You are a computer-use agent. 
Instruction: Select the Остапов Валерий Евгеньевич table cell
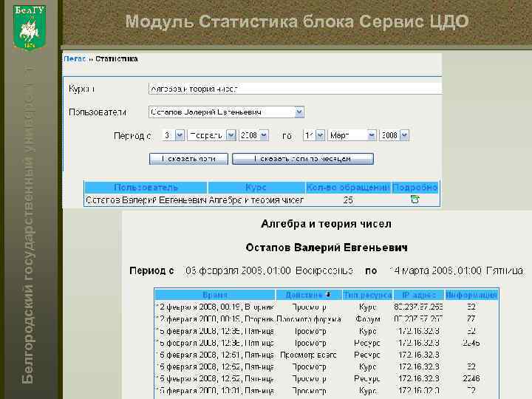click(x=146, y=200)
